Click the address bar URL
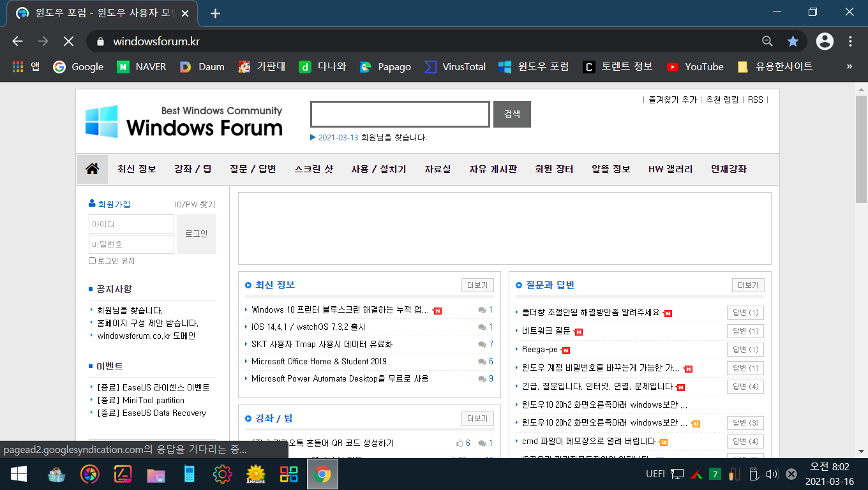This screenshot has width=868, height=490. [156, 41]
